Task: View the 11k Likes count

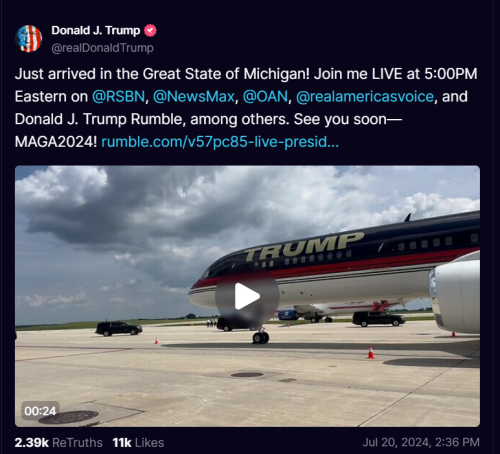Action: (x=138, y=443)
